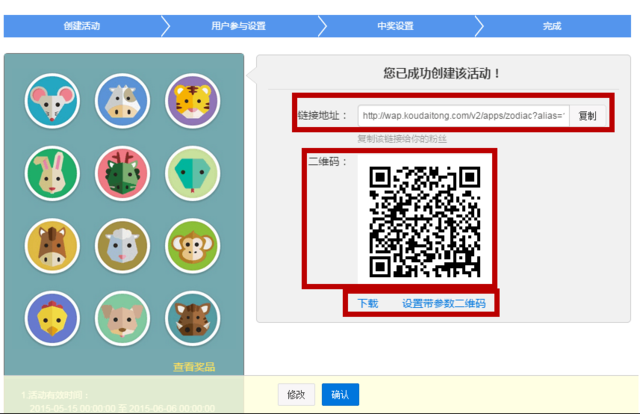Open the 用户参与设置 step
Image resolution: width=640 pixels, height=414 pixels.
click(x=239, y=26)
